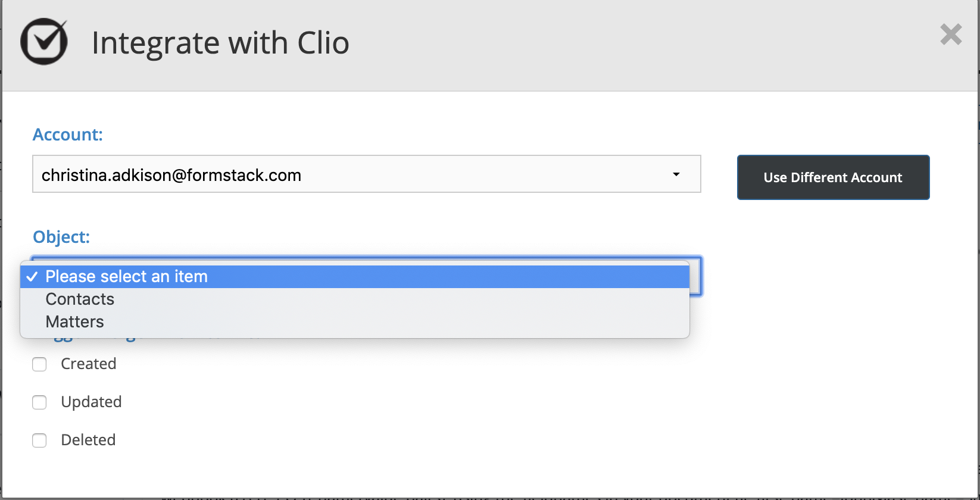Choose Matters in the open dropdown list

[x=74, y=321]
